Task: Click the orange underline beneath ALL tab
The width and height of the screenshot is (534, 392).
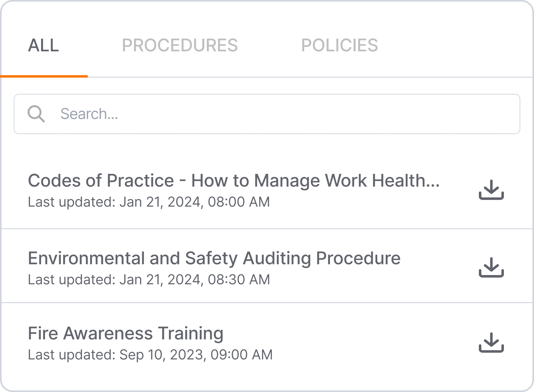Action: point(44,76)
